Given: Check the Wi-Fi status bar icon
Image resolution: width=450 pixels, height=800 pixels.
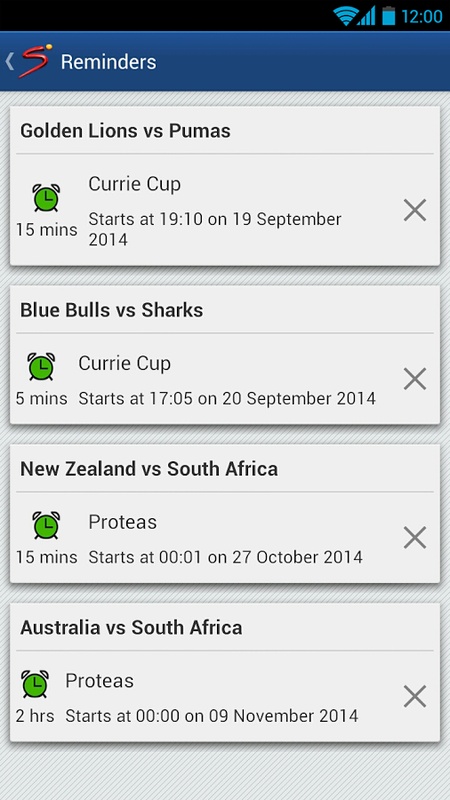Looking at the screenshot, I should tap(345, 16).
